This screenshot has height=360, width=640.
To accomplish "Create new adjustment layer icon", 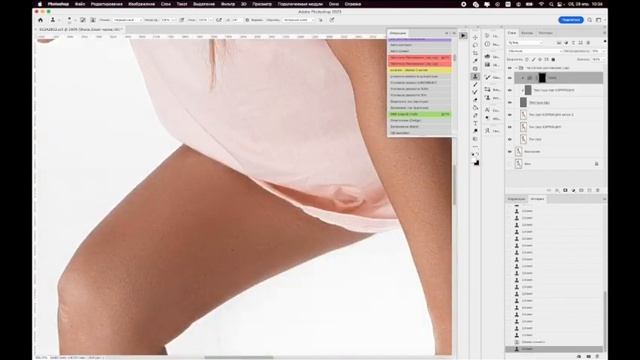I will (x=573, y=190).
